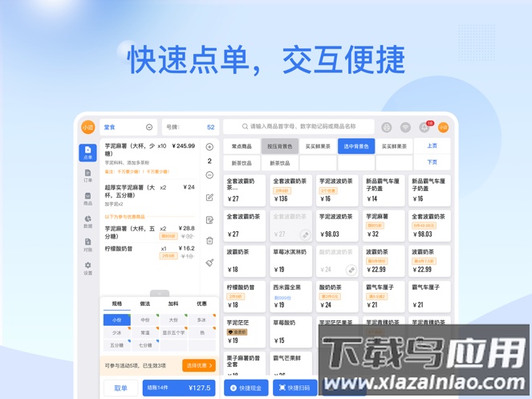Open the 堂食 dining mode dropdown
The width and height of the screenshot is (532, 399).
(128, 128)
